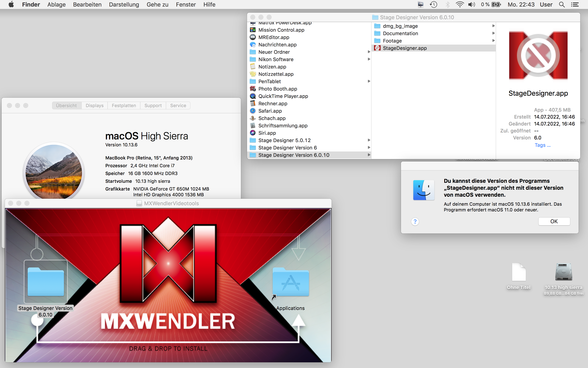Expand PenTablet folder arrow
Screen dimensions: 588x368
(369, 81)
